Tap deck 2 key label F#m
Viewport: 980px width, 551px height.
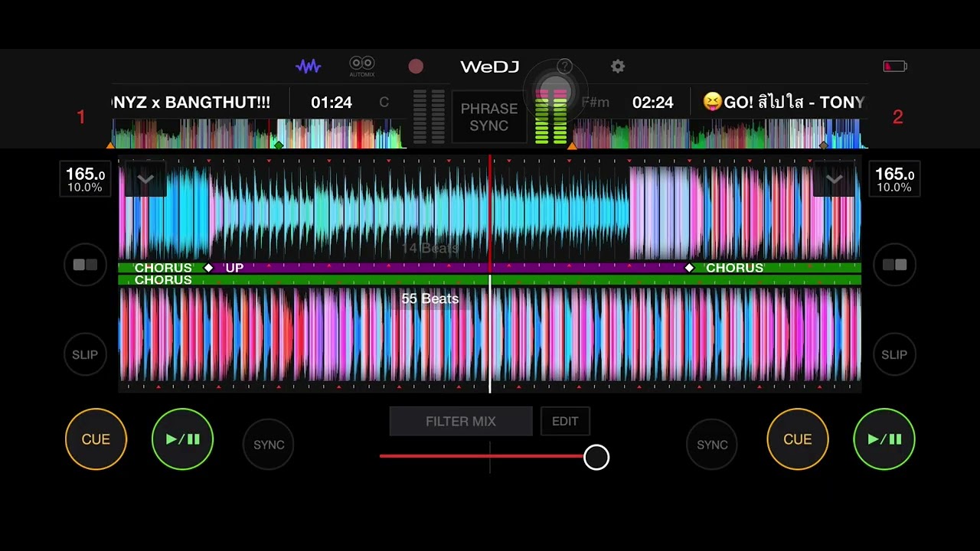(595, 103)
